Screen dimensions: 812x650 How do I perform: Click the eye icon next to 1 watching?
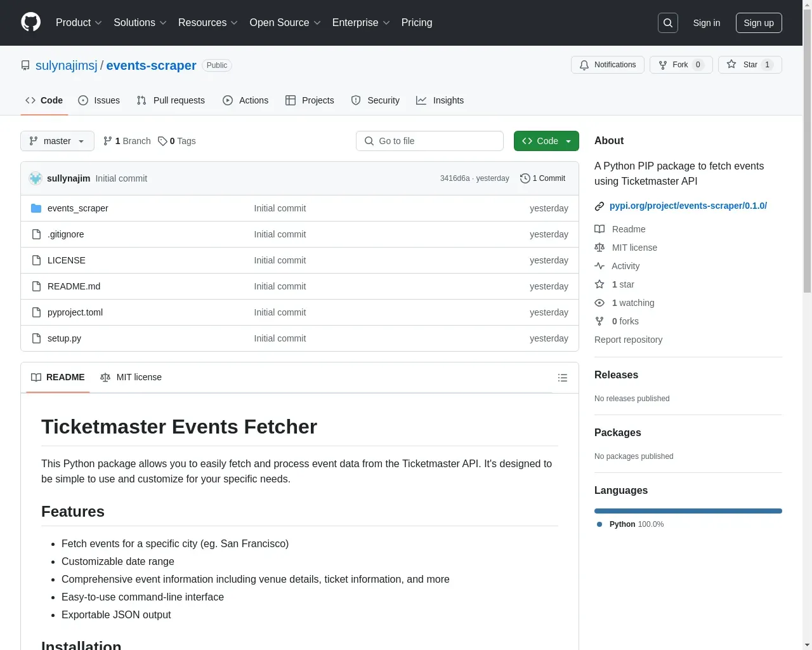point(599,303)
